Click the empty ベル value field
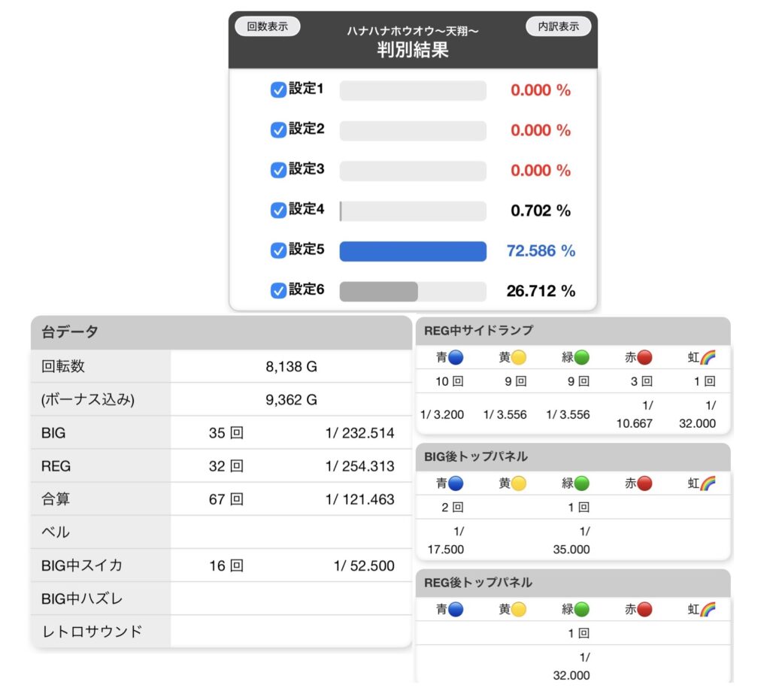 point(290,532)
